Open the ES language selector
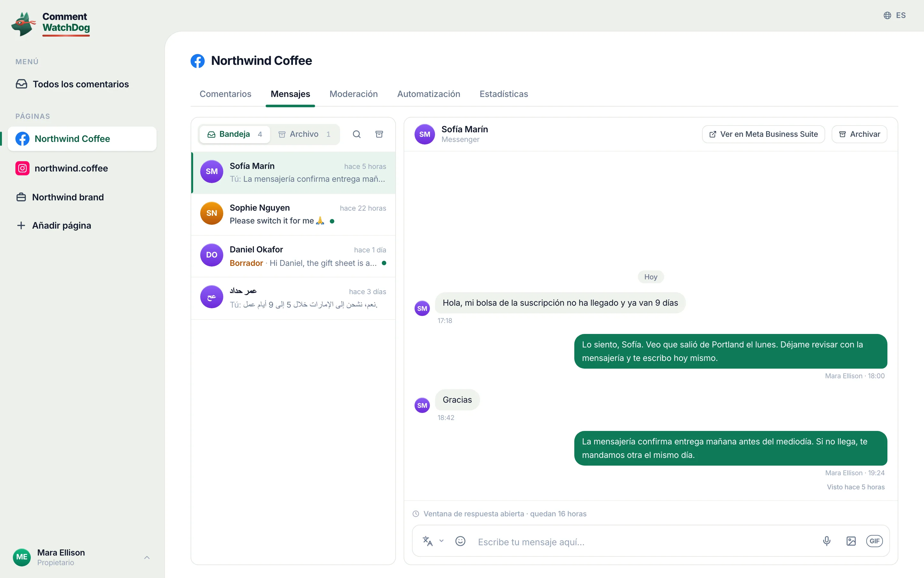 point(894,15)
